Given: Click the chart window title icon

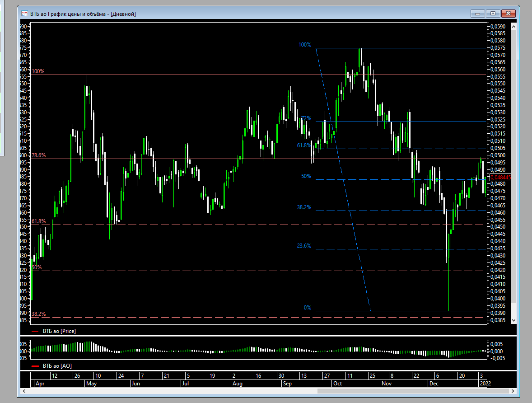Looking at the screenshot, I should point(24,14).
